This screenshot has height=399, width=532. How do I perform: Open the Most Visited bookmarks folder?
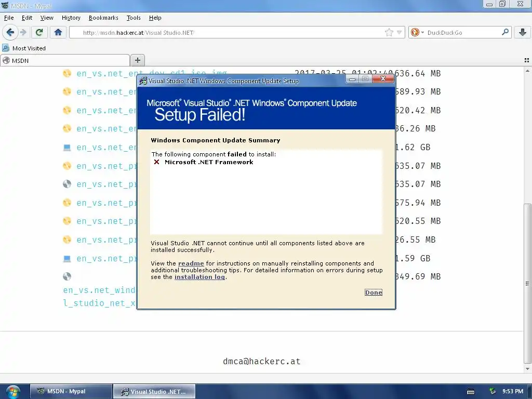pos(24,48)
